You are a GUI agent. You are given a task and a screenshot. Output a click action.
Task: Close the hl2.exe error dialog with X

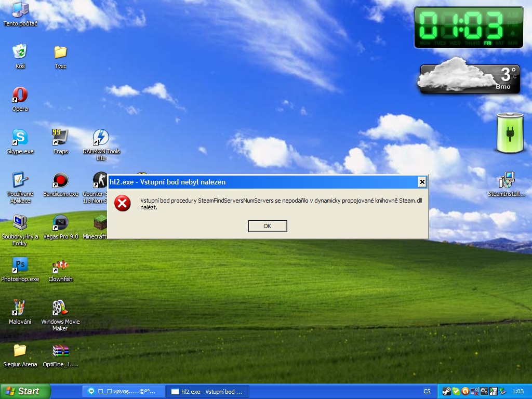pyautogui.click(x=422, y=182)
